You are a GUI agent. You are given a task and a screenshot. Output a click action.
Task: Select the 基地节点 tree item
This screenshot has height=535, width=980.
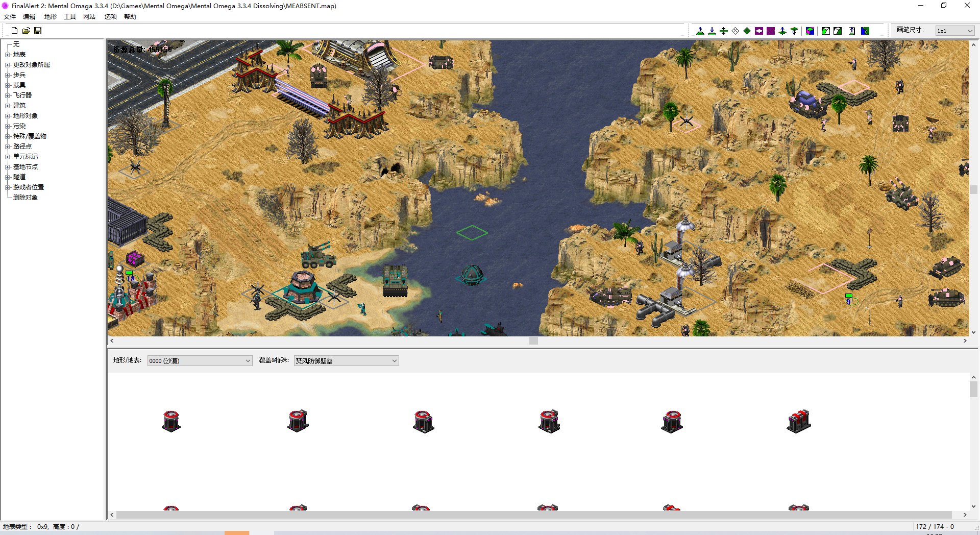26,167
